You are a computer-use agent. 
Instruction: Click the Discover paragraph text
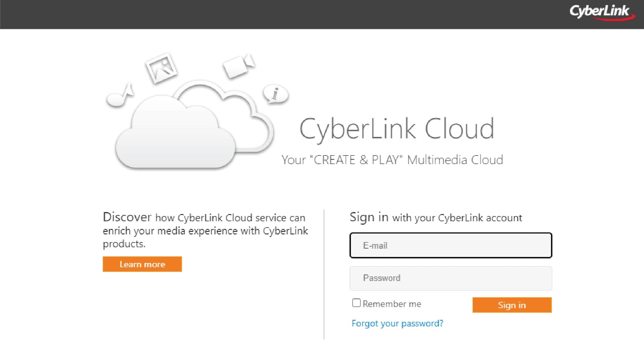point(205,230)
